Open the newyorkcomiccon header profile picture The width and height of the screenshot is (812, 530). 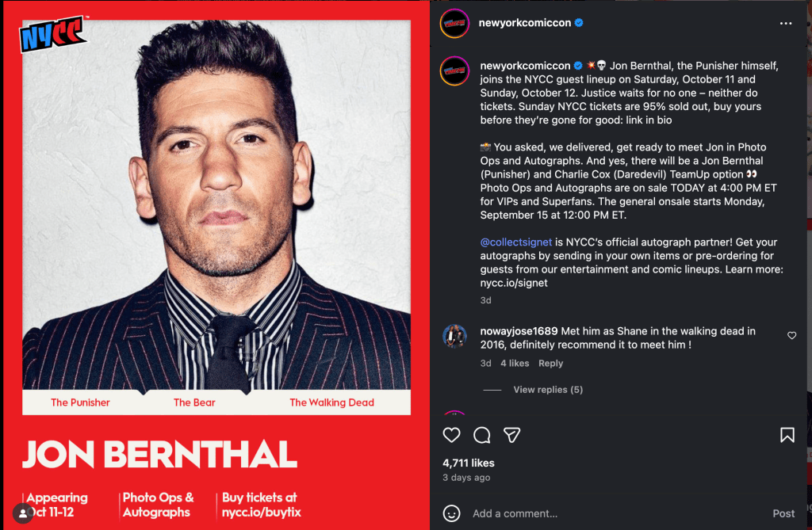pos(455,23)
